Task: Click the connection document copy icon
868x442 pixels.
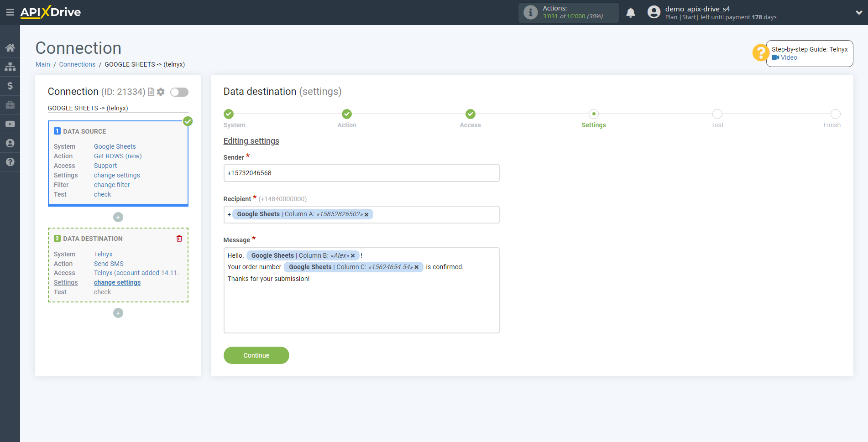Action: pos(151,92)
